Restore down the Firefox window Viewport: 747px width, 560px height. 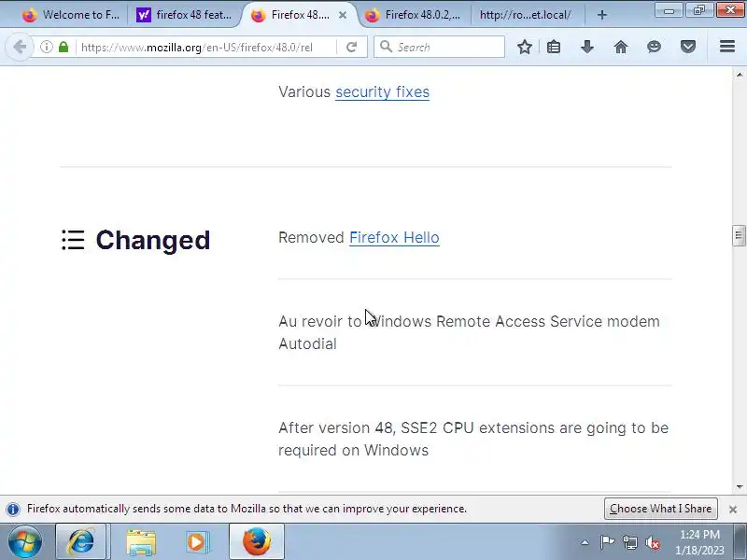[698, 10]
